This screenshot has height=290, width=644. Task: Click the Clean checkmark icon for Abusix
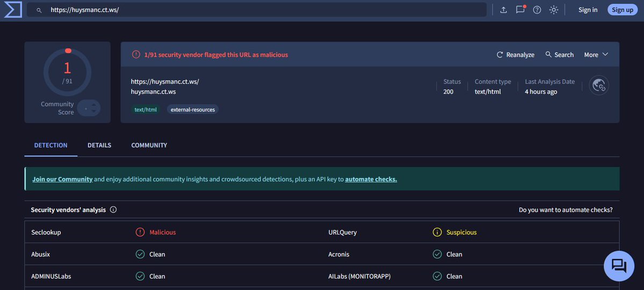140,254
